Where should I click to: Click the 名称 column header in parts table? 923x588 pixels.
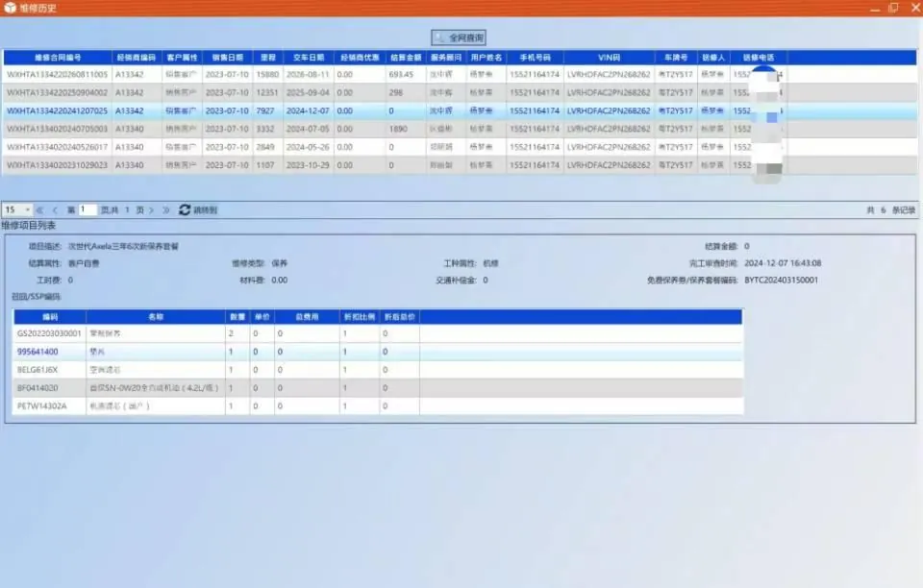click(156, 317)
